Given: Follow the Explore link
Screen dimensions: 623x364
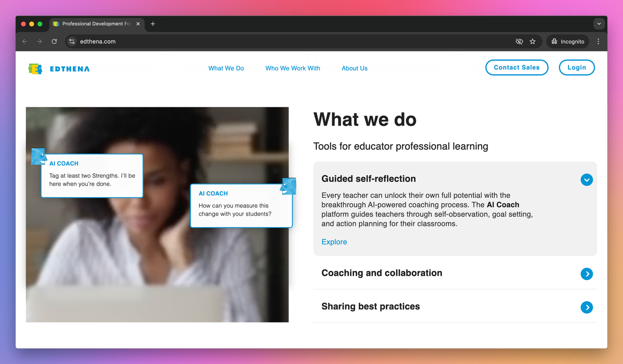Looking at the screenshot, I should click(x=334, y=242).
